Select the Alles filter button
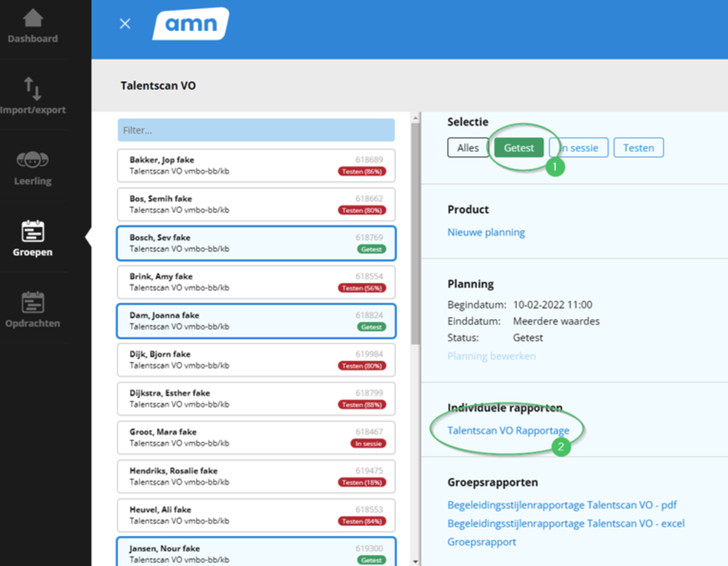The width and height of the screenshot is (728, 566). [468, 148]
